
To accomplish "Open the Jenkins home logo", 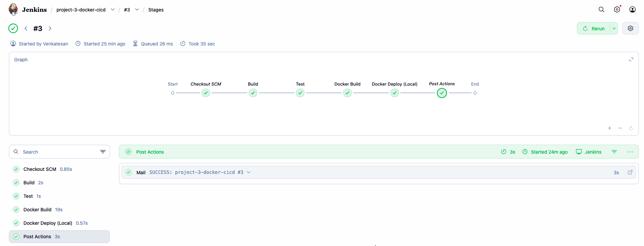I will [28, 10].
